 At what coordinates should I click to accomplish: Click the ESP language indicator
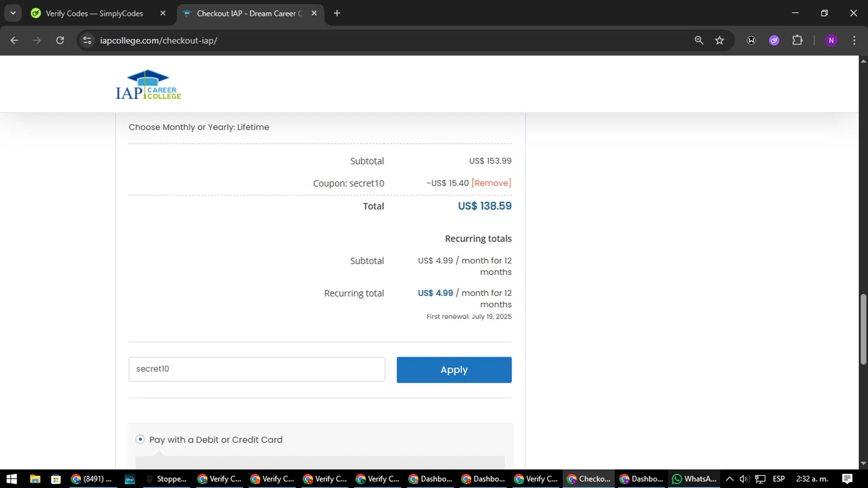click(779, 479)
